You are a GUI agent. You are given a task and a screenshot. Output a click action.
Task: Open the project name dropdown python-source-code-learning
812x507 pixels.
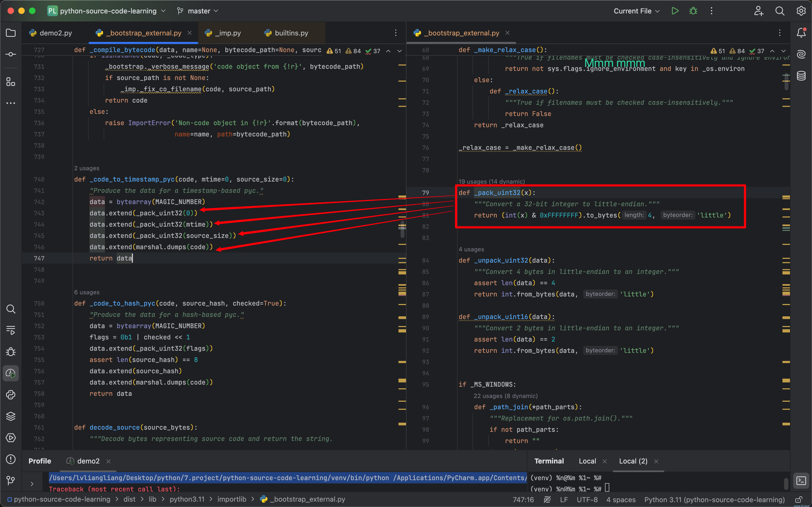pos(107,11)
